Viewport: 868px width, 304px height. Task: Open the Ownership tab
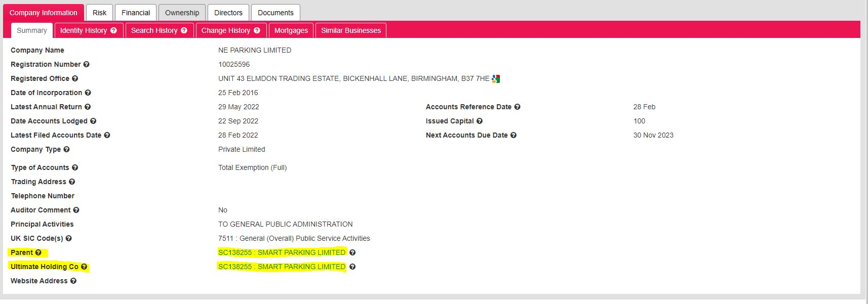click(182, 13)
